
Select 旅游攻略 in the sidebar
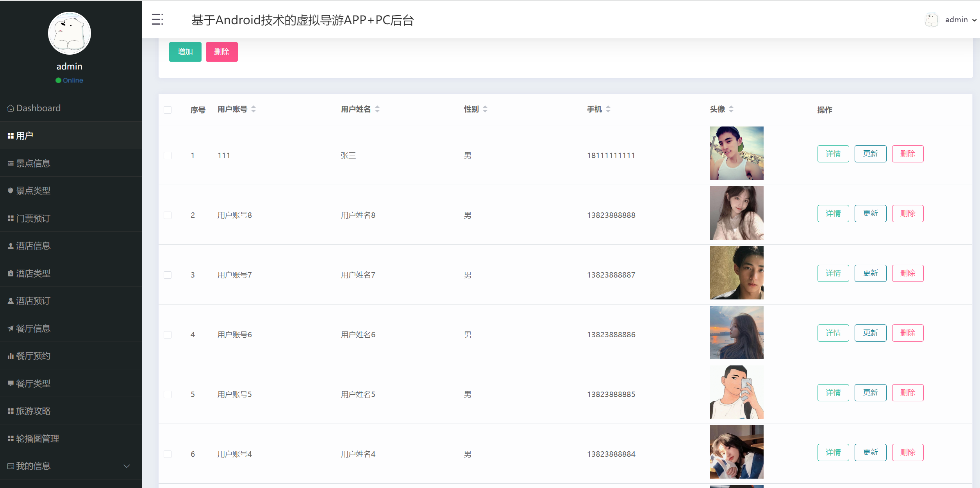pos(33,411)
